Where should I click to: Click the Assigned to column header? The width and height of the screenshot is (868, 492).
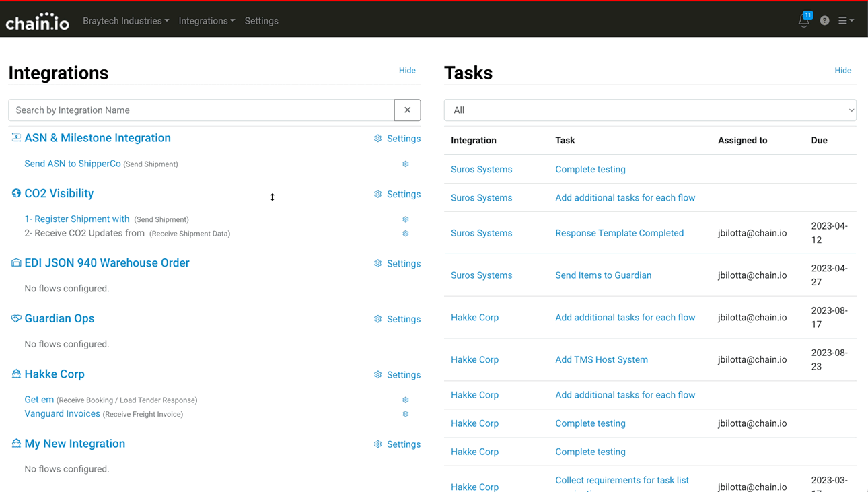click(742, 141)
